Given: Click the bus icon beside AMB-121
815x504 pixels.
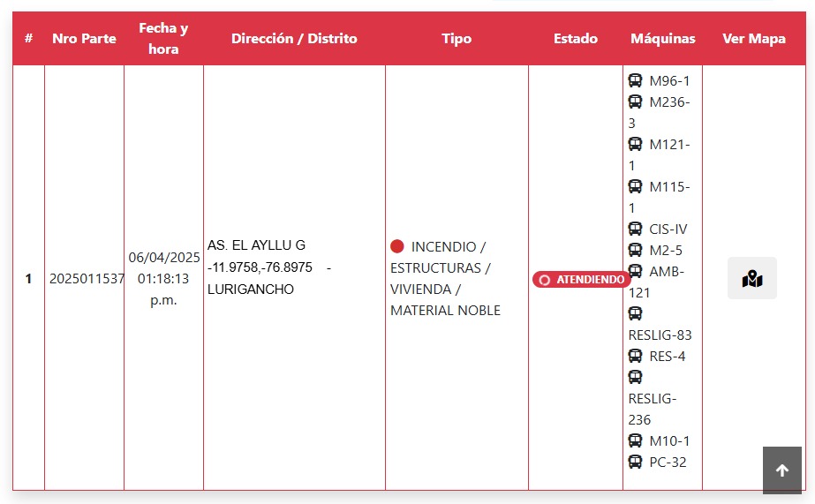Looking at the screenshot, I should coord(635,271).
